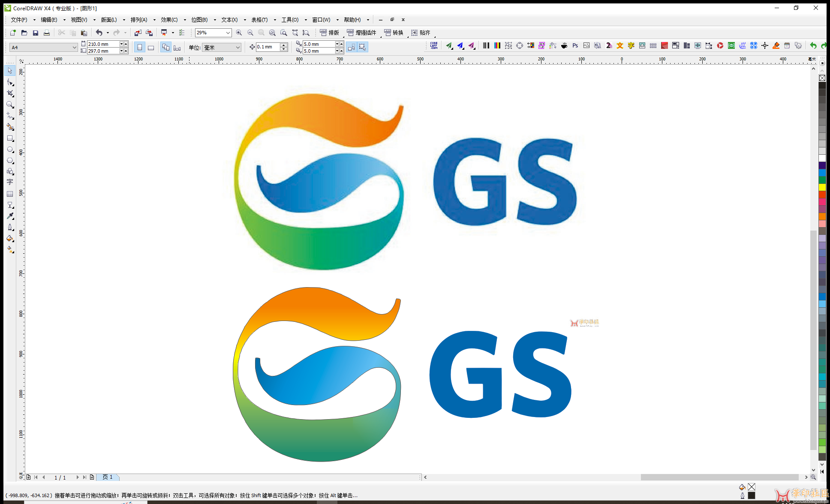
Task: Switch to the 页 1 page tab
Action: pos(108,477)
